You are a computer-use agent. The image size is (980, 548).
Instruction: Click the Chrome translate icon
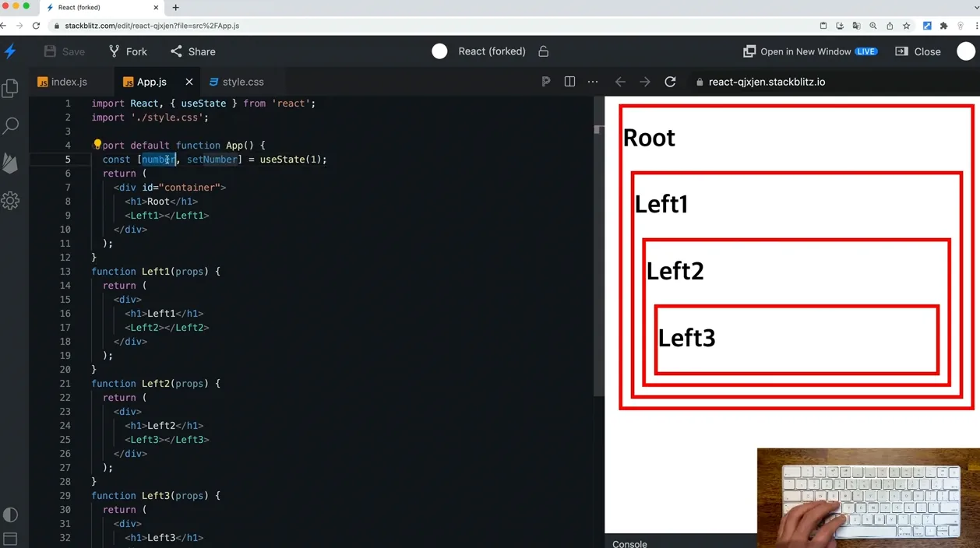856,26
